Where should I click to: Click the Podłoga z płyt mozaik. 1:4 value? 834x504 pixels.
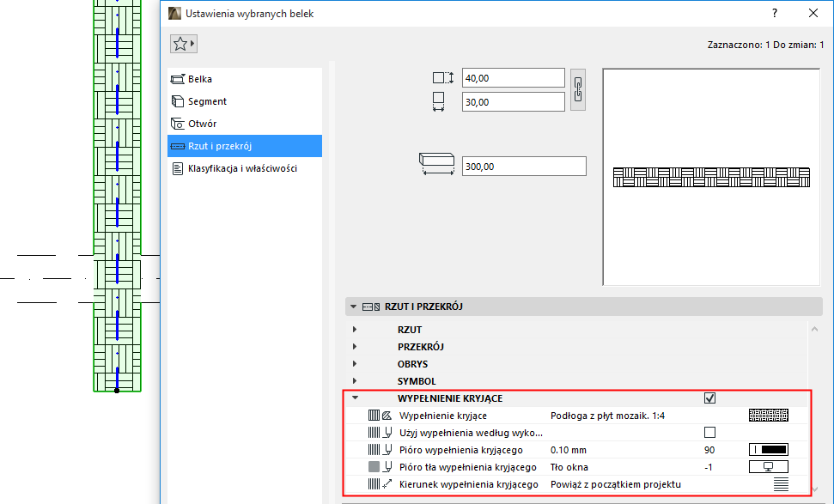coord(607,416)
